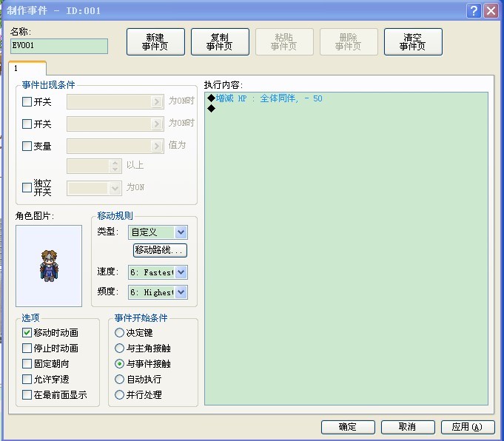Image resolution: width=504 pixels, height=441 pixels.
Task: Close the 制作事件 dialog window
Action: click(491, 10)
